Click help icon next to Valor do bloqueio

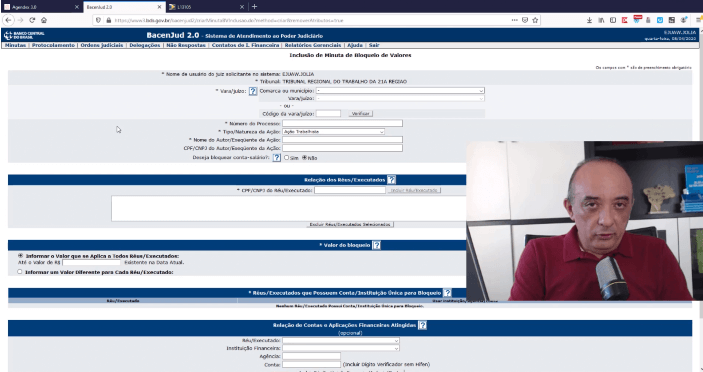(377, 245)
